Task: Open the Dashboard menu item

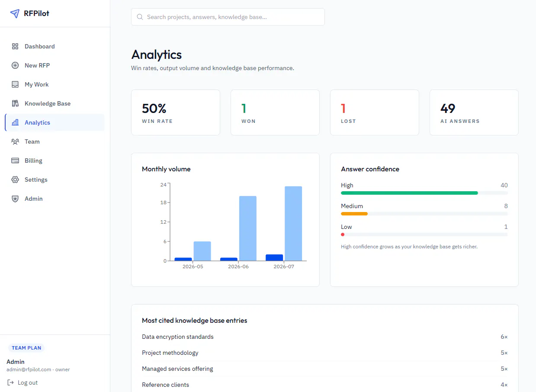Action: [x=55, y=46]
